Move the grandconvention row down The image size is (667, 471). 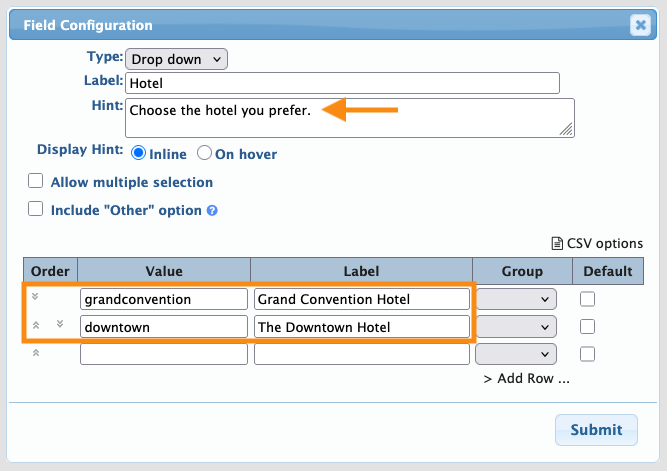point(35,297)
